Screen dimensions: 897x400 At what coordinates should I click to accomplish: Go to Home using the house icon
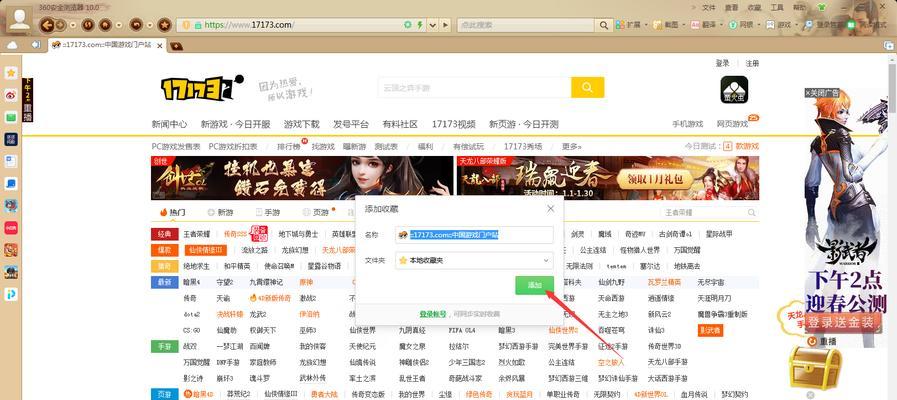click(x=105, y=25)
